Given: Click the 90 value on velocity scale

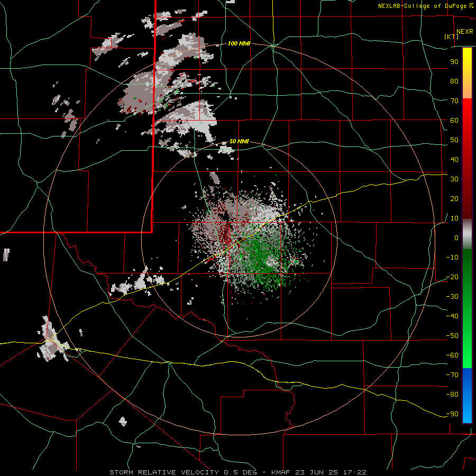Looking at the screenshot, I should click(x=454, y=62).
